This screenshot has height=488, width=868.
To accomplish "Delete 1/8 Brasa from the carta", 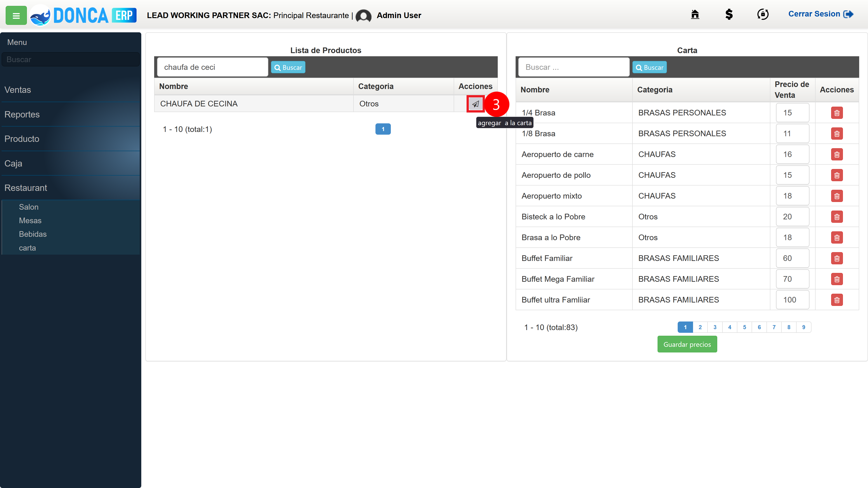I will click(x=837, y=134).
